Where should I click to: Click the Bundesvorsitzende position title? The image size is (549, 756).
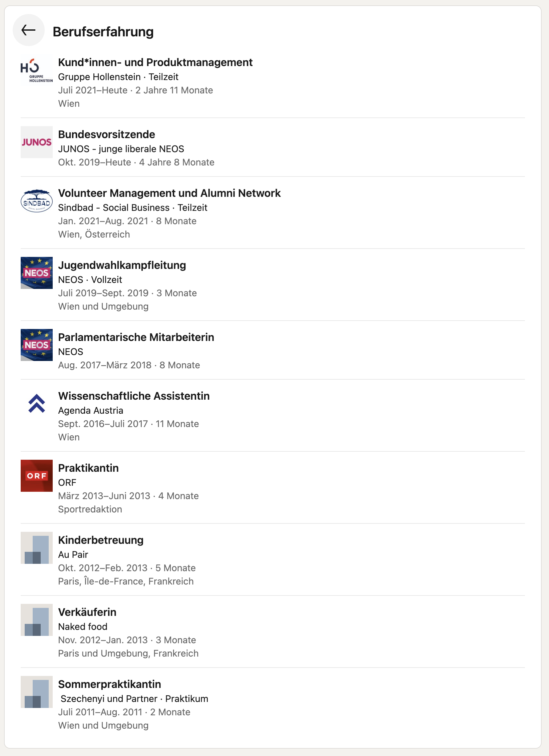pos(107,134)
